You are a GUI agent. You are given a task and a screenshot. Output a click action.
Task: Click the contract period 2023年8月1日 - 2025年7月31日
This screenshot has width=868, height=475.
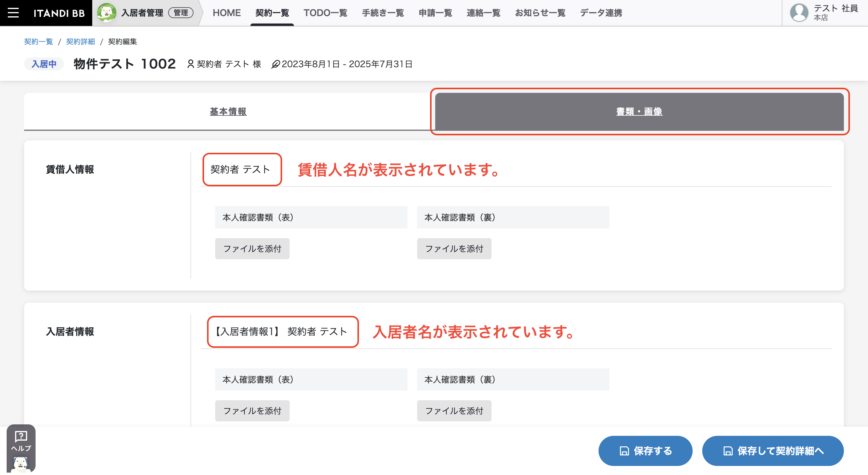[x=347, y=64]
